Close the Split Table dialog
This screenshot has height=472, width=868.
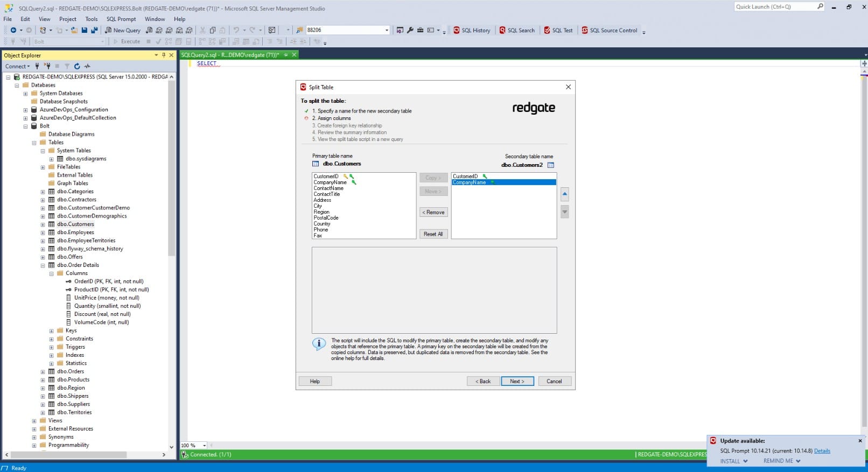click(568, 87)
